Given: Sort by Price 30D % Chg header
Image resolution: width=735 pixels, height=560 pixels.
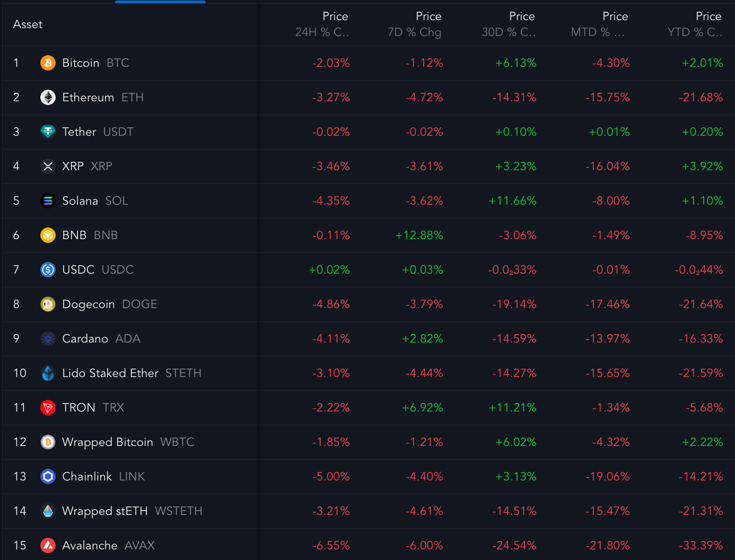Looking at the screenshot, I should pos(509,24).
